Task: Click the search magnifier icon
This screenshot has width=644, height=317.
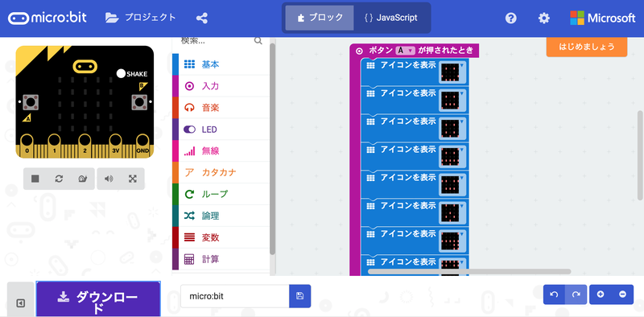Action: [x=258, y=41]
